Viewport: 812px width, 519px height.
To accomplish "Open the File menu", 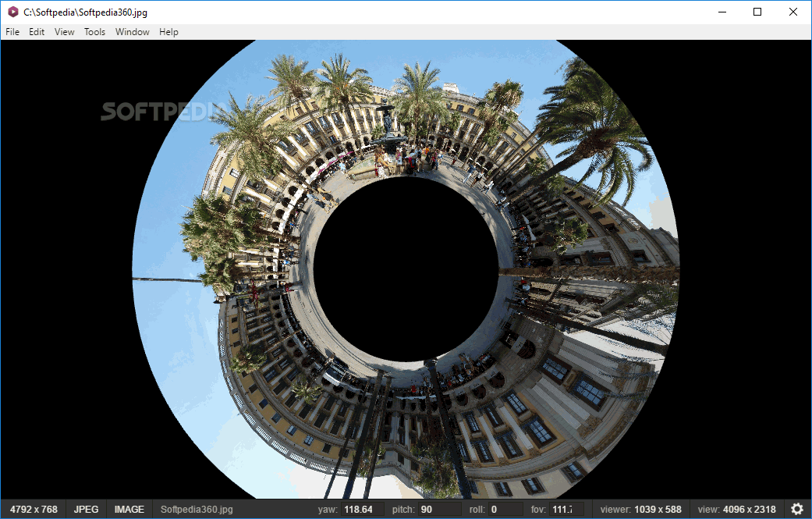I will [x=12, y=31].
